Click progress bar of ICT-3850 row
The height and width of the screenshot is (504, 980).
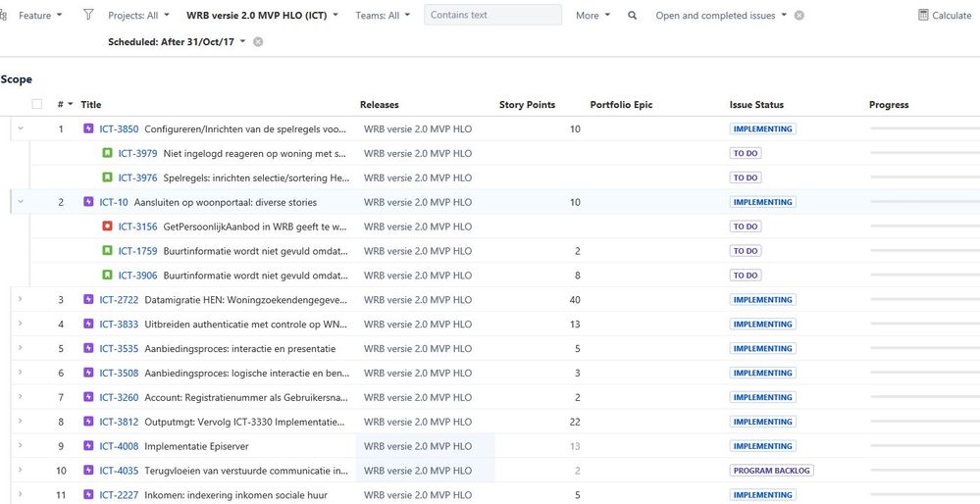click(x=925, y=128)
